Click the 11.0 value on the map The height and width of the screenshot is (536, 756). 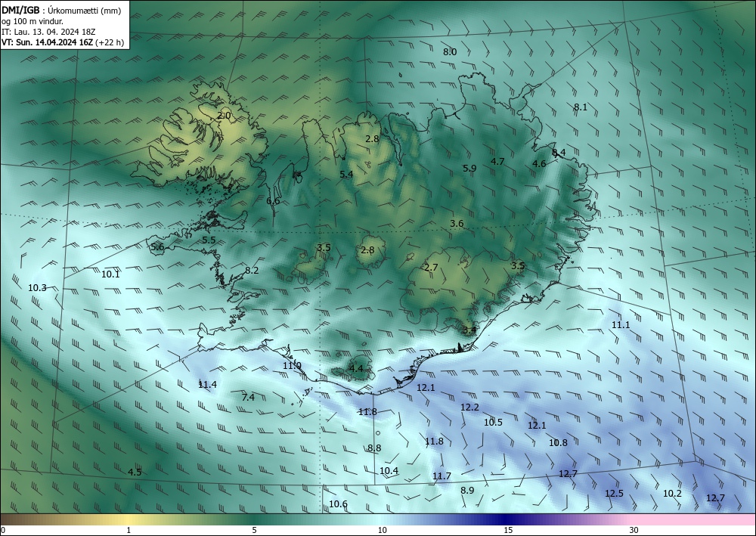(x=292, y=366)
